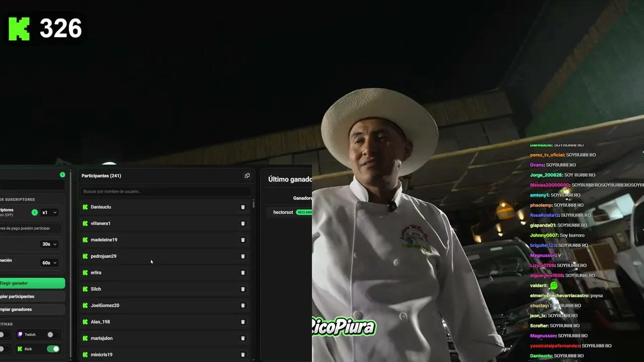
Task: Select Danisuclu in the participants list
Action: tap(165, 207)
